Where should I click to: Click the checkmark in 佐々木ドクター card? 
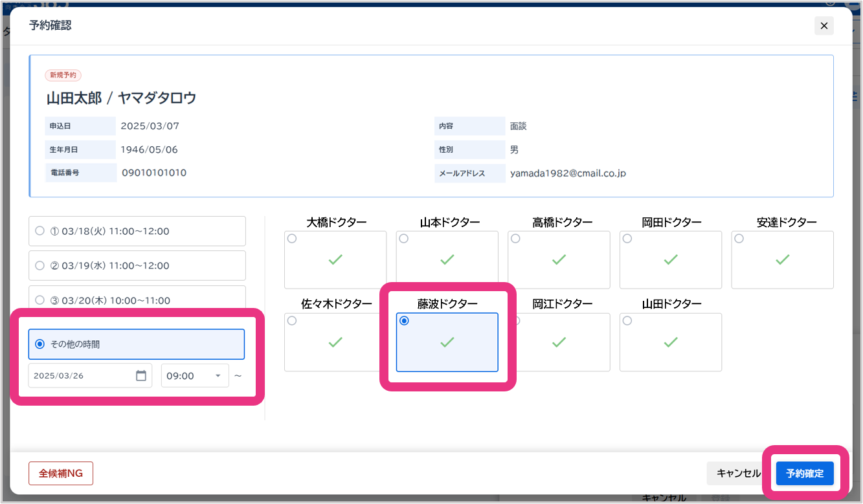pyautogui.click(x=335, y=342)
